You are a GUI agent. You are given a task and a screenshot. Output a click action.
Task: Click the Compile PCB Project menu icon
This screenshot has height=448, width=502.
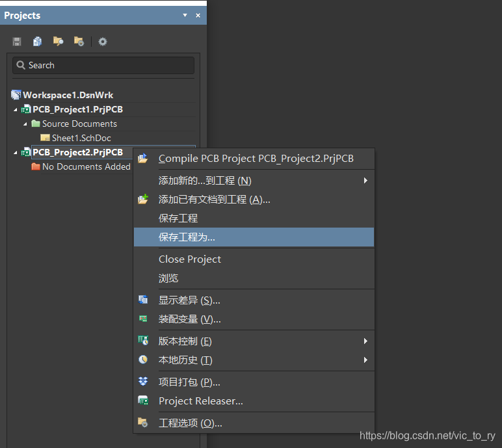[x=143, y=159]
